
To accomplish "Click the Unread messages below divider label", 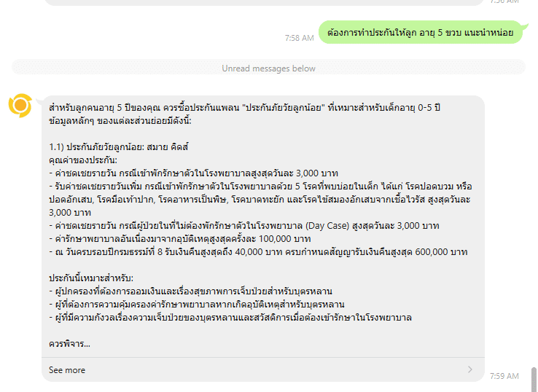I will tap(268, 68).
